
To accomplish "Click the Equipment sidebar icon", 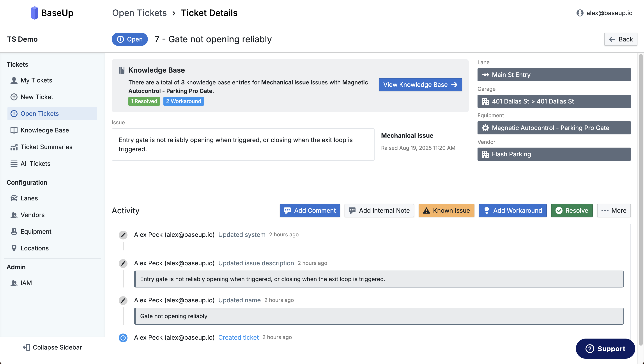I will click(14, 232).
